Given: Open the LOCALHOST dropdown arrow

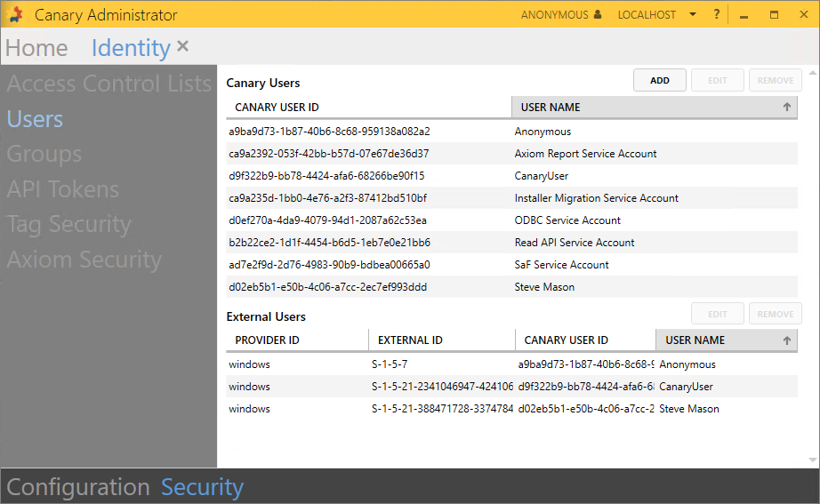Looking at the screenshot, I should coord(693,14).
